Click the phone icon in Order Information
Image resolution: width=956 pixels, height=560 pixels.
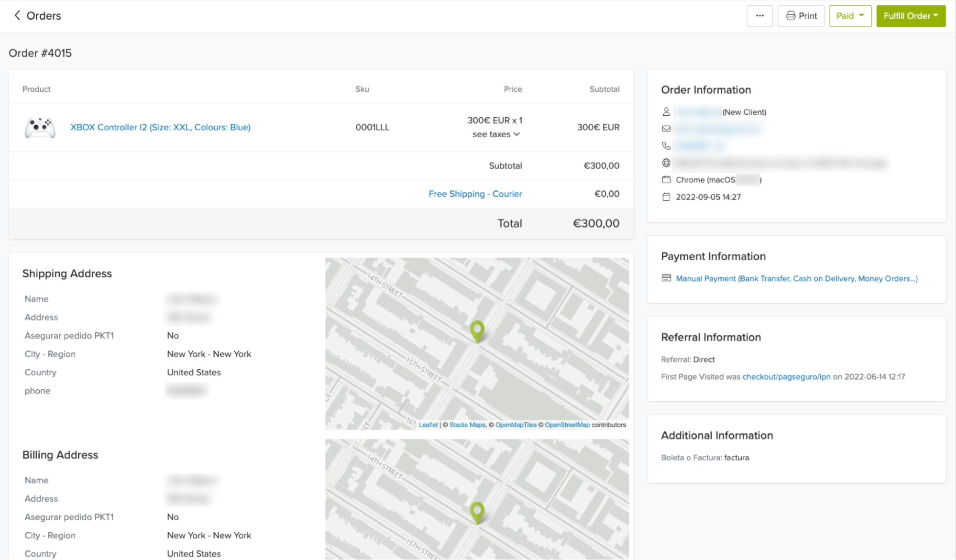(666, 145)
